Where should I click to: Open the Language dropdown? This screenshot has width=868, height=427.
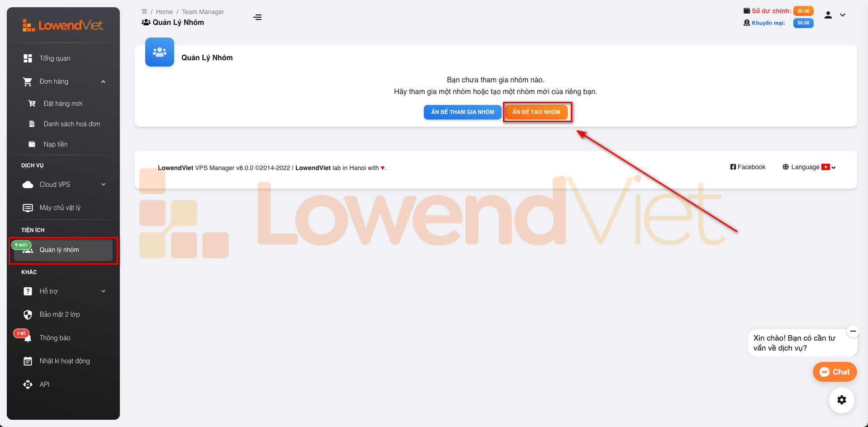click(809, 167)
